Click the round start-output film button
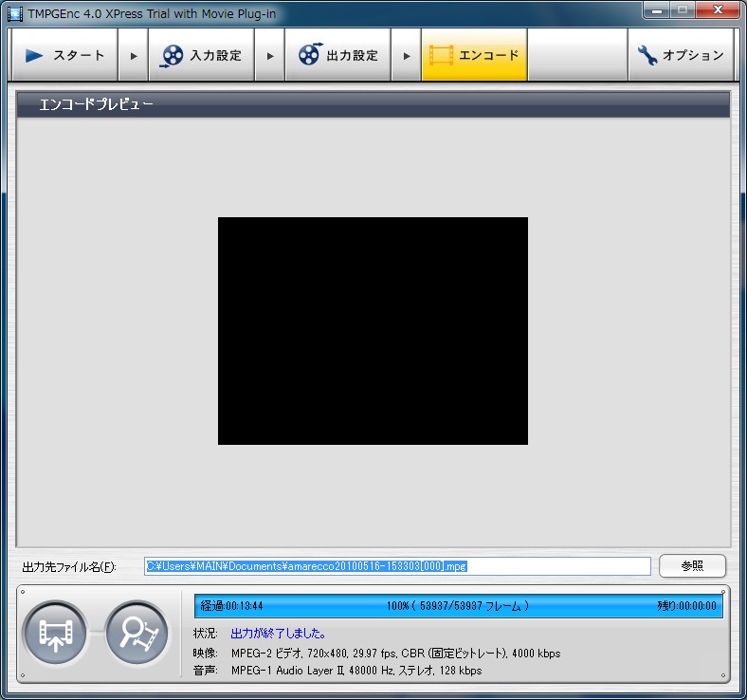The image size is (747, 700). click(x=55, y=634)
